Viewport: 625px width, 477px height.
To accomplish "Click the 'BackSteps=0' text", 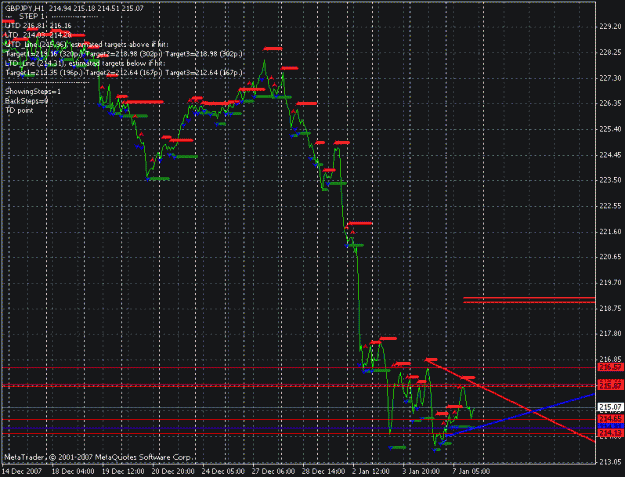I will [27, 101].
